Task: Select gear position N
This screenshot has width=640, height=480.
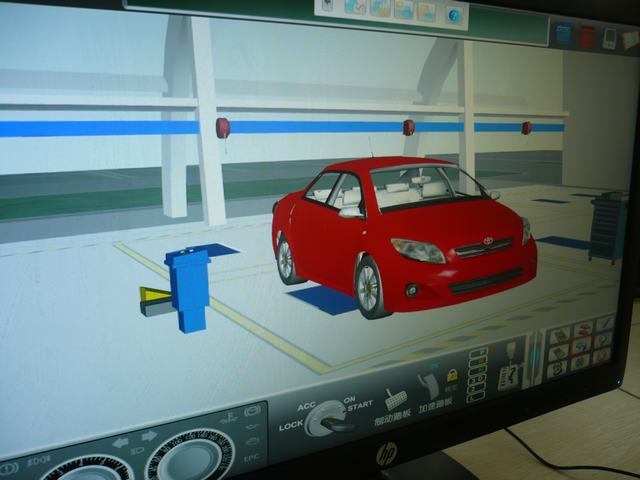Action: [477, 370]
